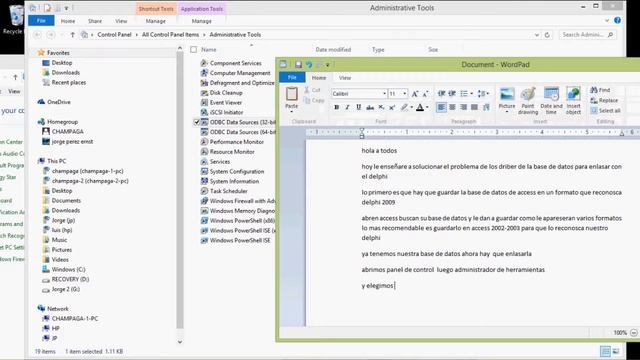Toggle bold formatting in WordPad
The image size is (640, 360).
click(x=336, y=107)
